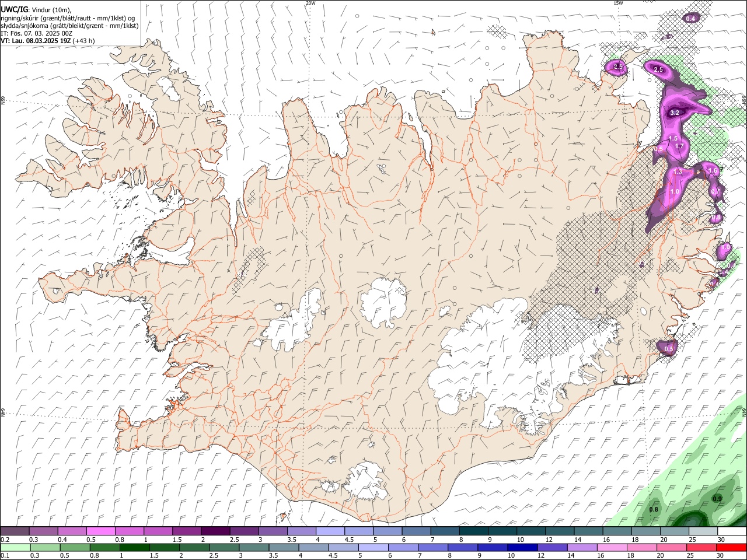Click the 2.5 label on the northeast peninsula tip

coord(619,68)
